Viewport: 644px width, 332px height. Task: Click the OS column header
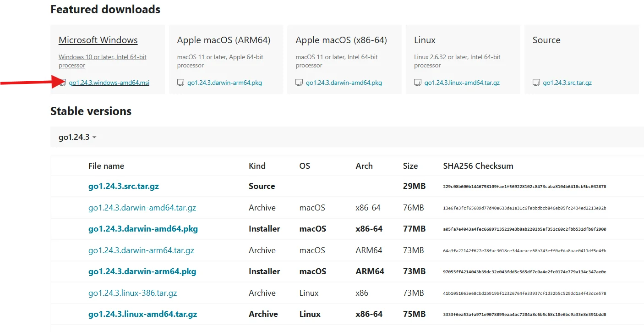(305, 166)
